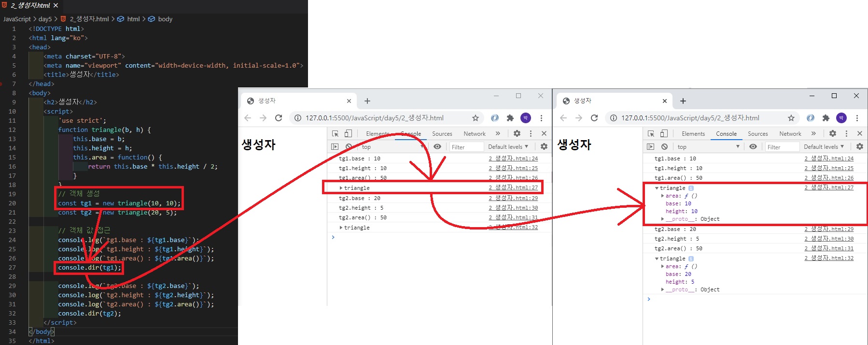Screen dimensions: 868x345
Task: Open 2_생성자.html:30 source link in right console
Action: [x=828, y=239]
